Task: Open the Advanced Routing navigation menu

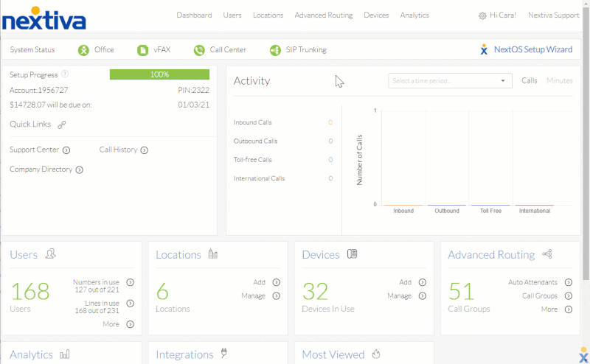Action: coord(324,15)
